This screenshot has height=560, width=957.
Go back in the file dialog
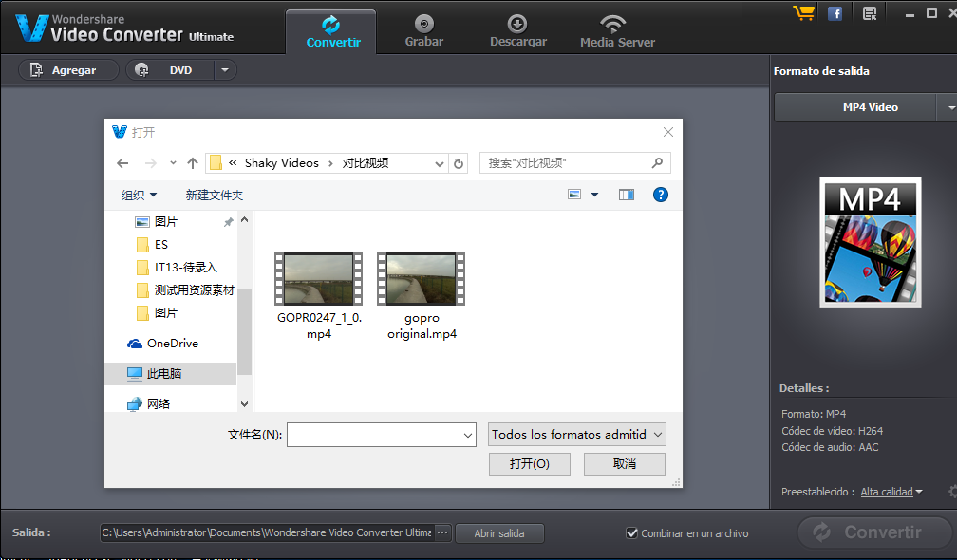(x=122, y=163)
